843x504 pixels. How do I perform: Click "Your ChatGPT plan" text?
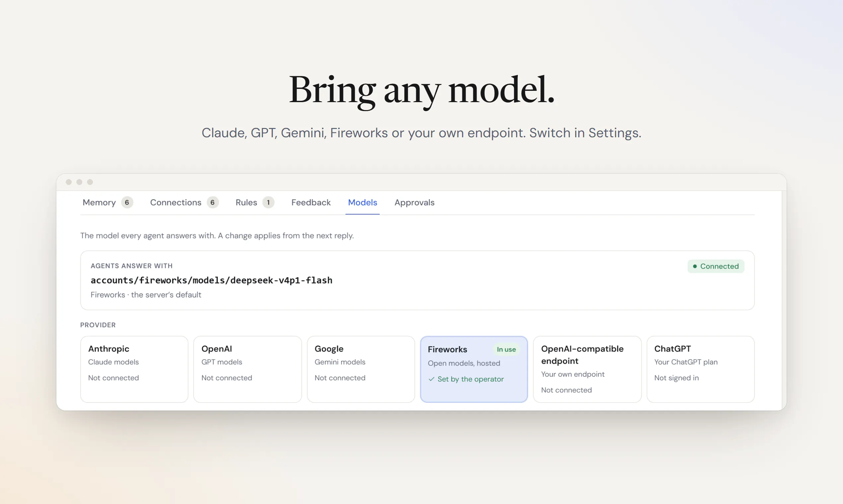(686, 362)
